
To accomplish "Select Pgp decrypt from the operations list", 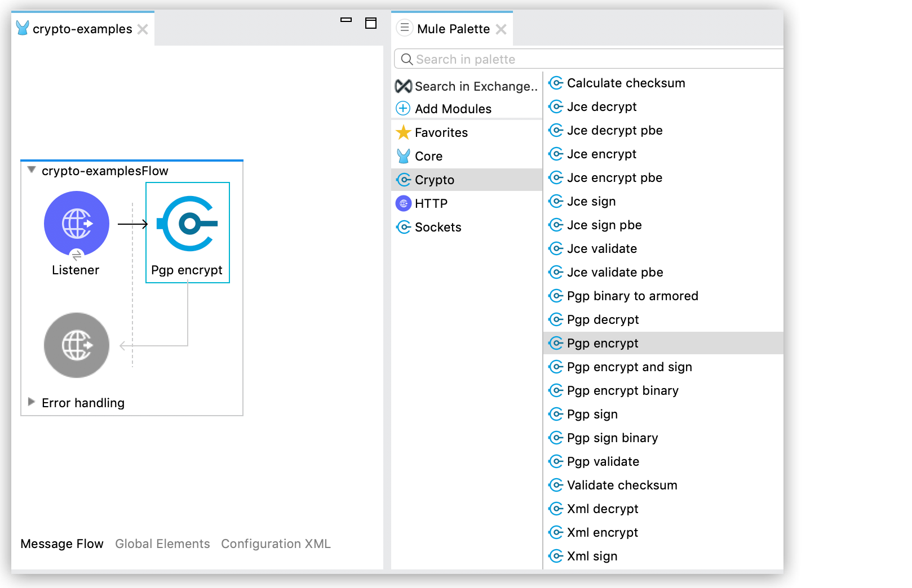I will pos(603,319).
